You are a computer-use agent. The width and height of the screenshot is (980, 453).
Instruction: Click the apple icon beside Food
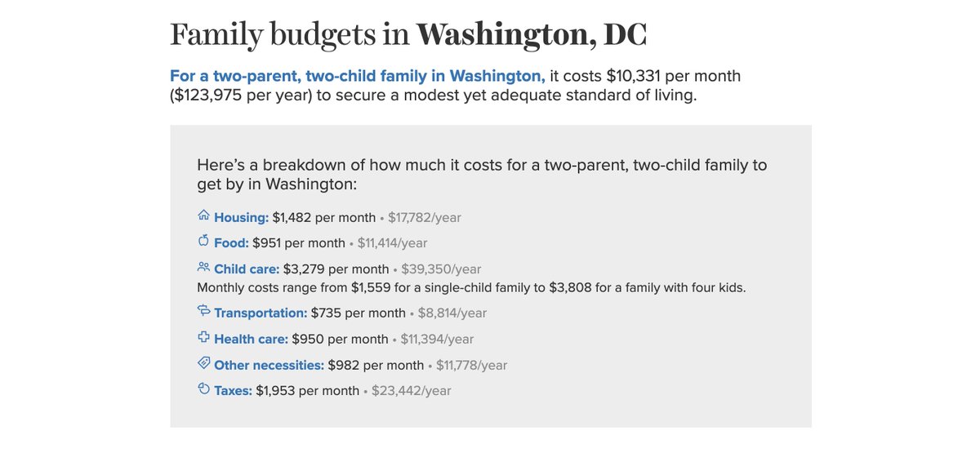[x=203, y=241]
